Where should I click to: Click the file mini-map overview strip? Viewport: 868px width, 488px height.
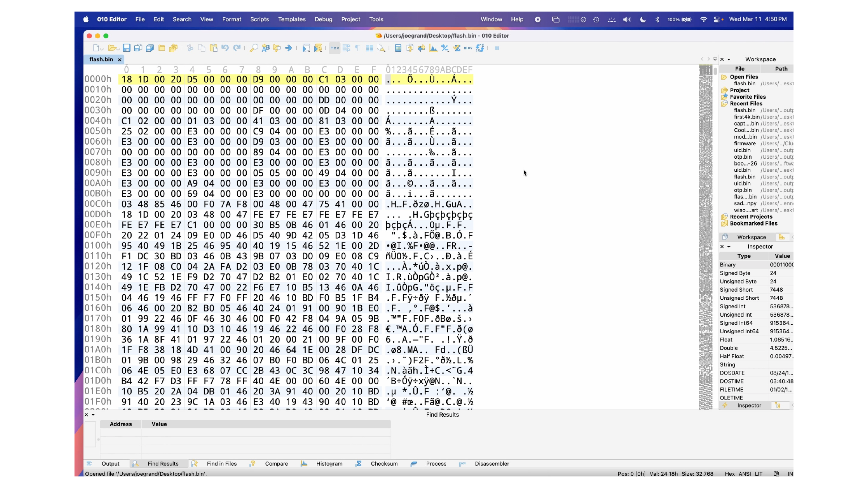click(x=706, y=237)
